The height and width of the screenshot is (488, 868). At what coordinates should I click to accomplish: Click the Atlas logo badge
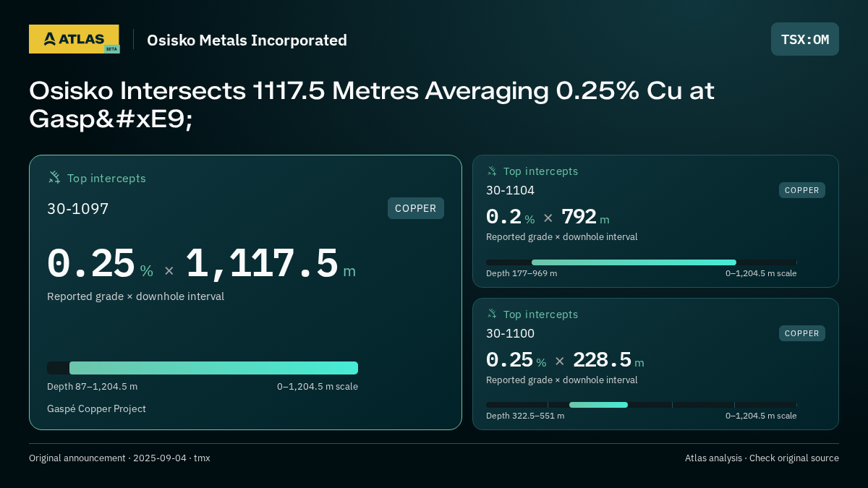pos(74,39)
